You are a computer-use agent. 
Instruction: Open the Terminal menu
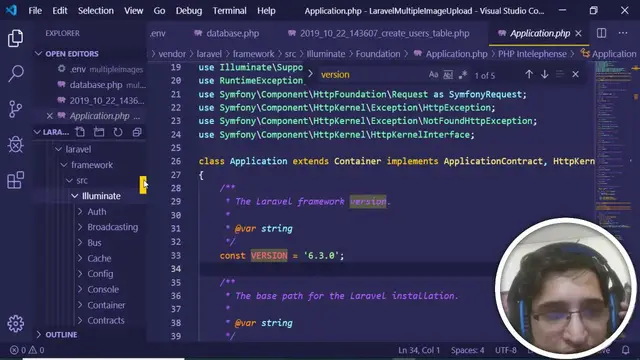coord(229,11)
